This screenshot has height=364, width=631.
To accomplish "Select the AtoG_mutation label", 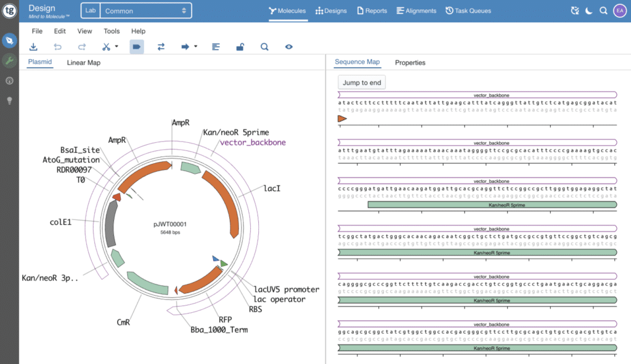I will click(71, 160).
